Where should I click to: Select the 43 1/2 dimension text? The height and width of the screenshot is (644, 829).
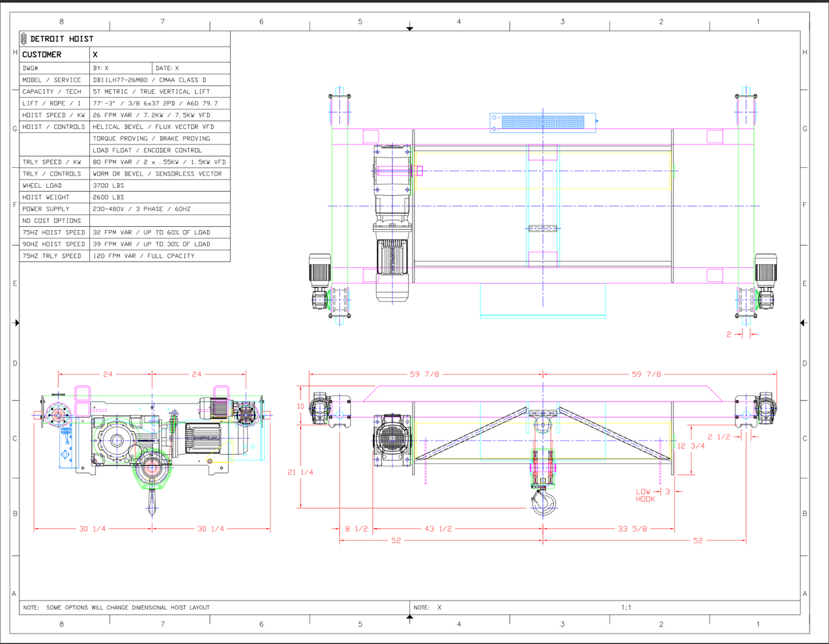[x=438, y=529]
